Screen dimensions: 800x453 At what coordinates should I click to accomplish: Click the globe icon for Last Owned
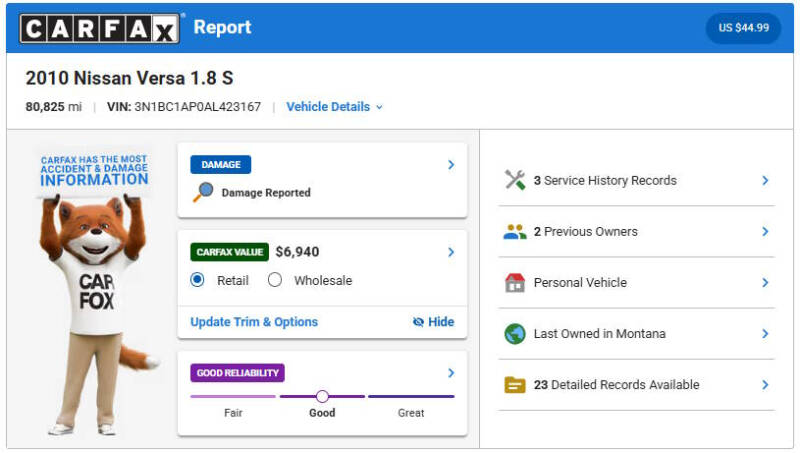[x=515, y=334]
